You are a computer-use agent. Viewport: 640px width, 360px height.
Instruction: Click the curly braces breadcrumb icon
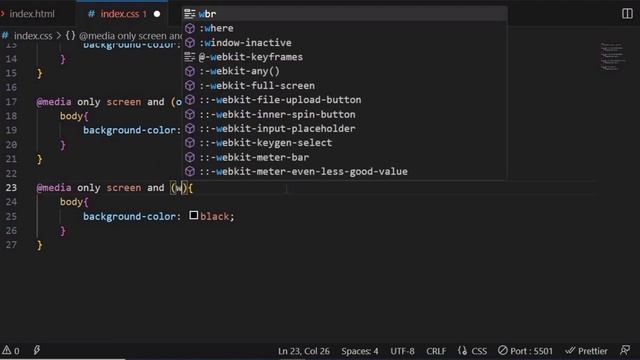[71, 36]
